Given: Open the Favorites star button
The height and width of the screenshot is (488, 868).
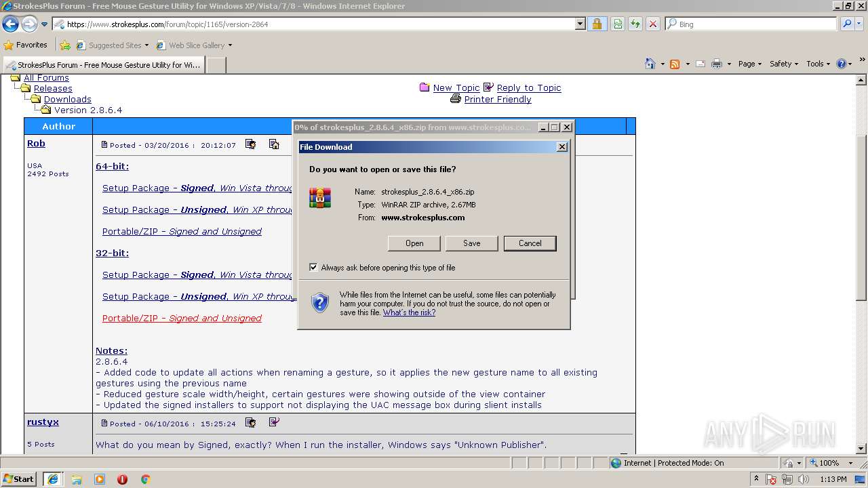Looking at the screenshot, I should [26, 45].
